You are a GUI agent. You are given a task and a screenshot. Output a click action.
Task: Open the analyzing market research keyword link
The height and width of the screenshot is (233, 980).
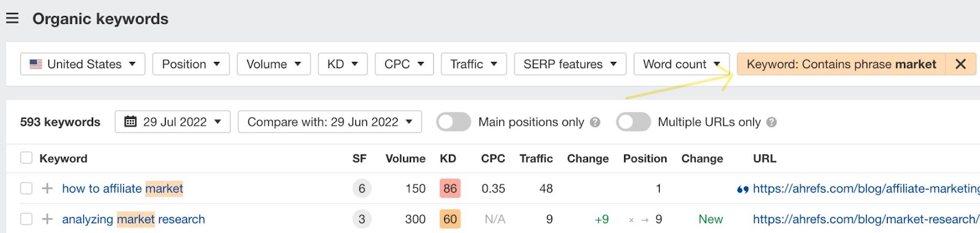tap(134, 219)
